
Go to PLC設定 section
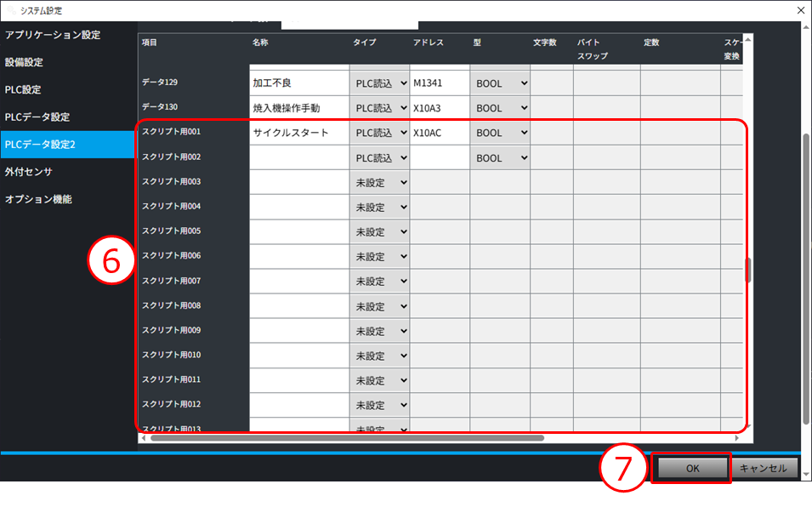[x=23, y=89]
